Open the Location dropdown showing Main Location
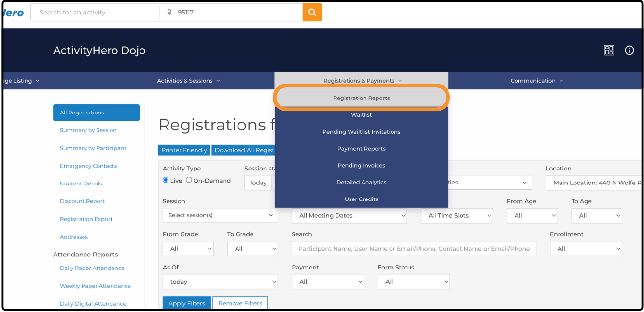644x312 pixels. 594,183
